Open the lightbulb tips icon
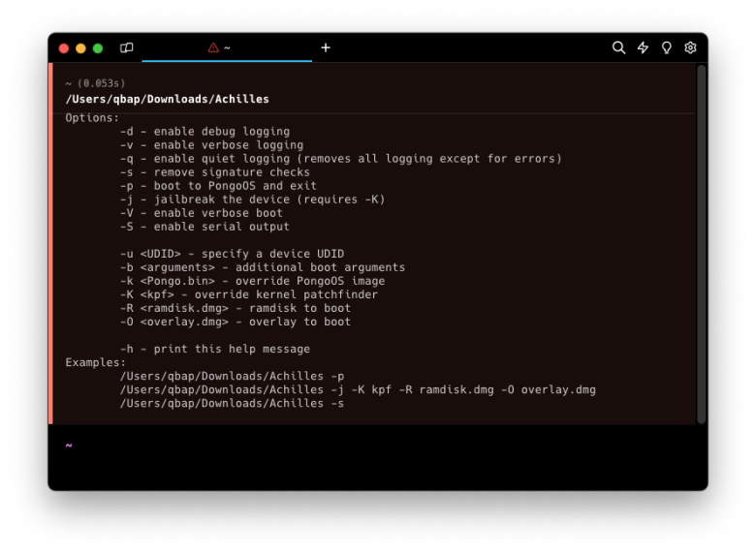This screenshot has height=554, width=756. [x=666, y=47]
